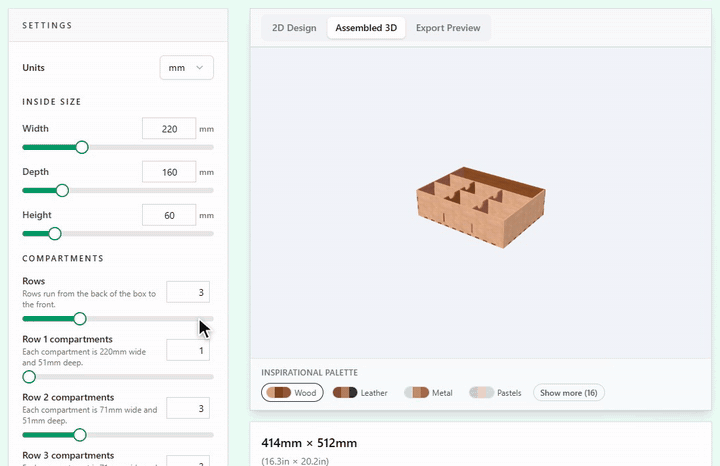
Task: Click the Height slider handle
Action: [x=55, y=234]
